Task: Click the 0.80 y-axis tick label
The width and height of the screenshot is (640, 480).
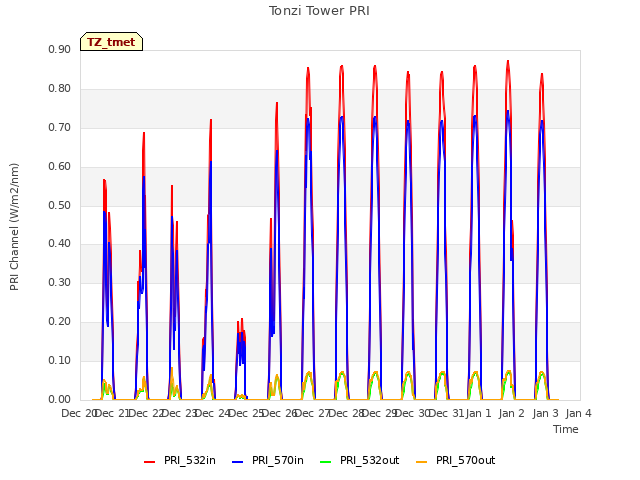Action: click(x=60, y=88)
